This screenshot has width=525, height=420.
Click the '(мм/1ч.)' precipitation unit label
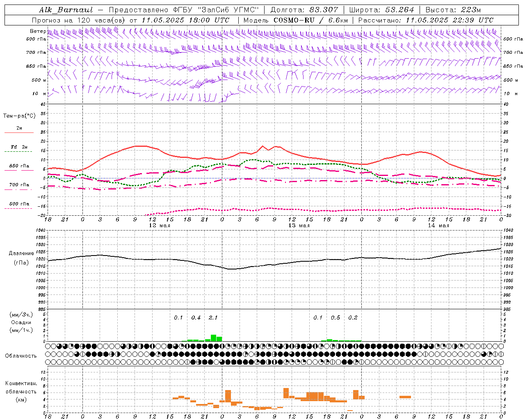click(21, 330)
